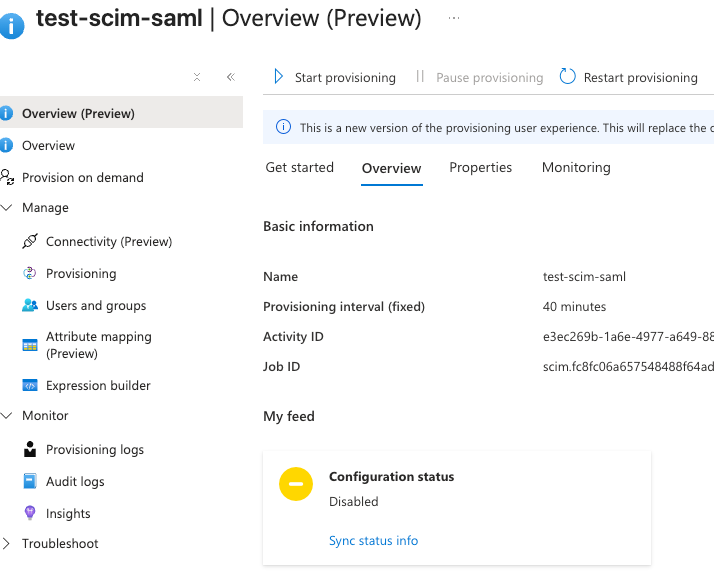The width and height of the screenshot is (714, 582).
Task: Click the Attribute mapping table icon
Action: click(x=29, y=345)
